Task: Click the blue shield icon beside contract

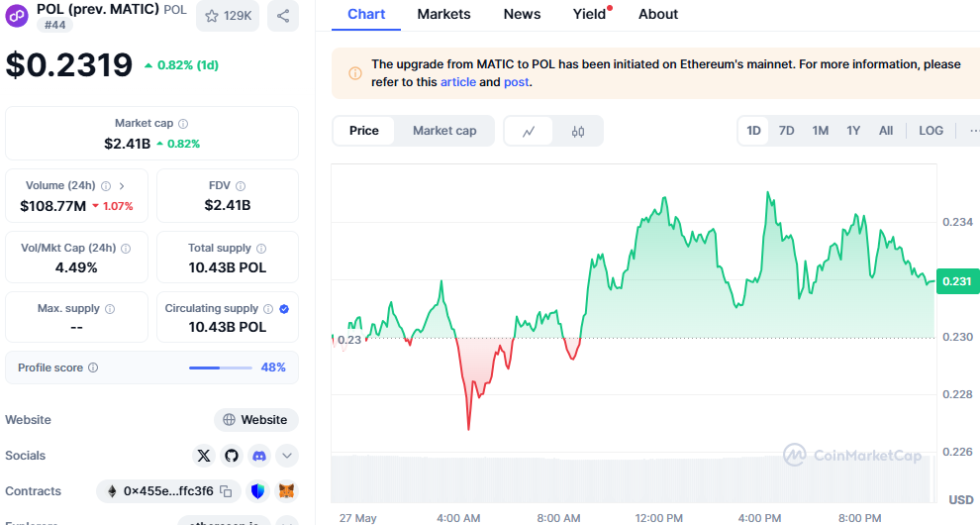Action: (257, 491)
